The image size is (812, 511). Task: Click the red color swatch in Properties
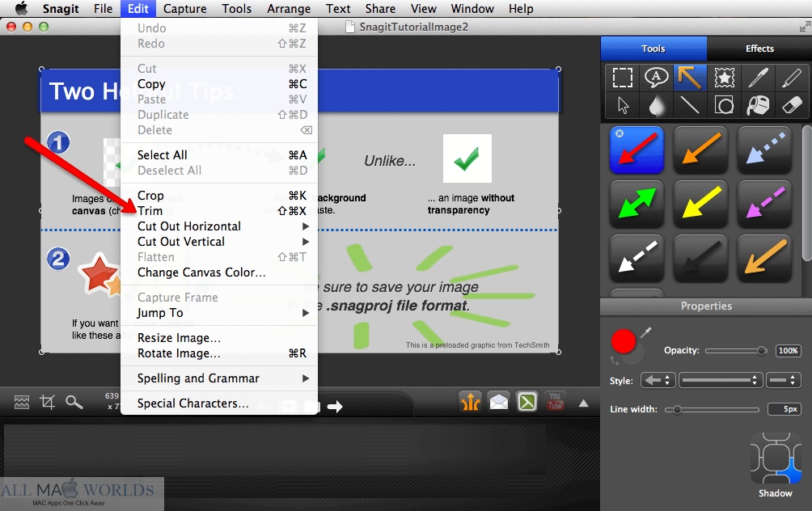pyautogui.click(x=624, y=342)
